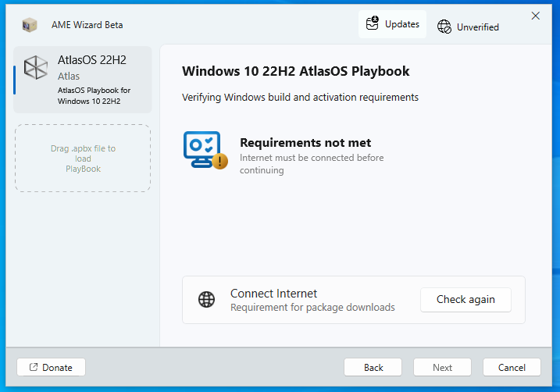Viewport: 560px width, 392px height.
Task: Click the Connect Internet requirement label
Action: [x=273, y=294]
